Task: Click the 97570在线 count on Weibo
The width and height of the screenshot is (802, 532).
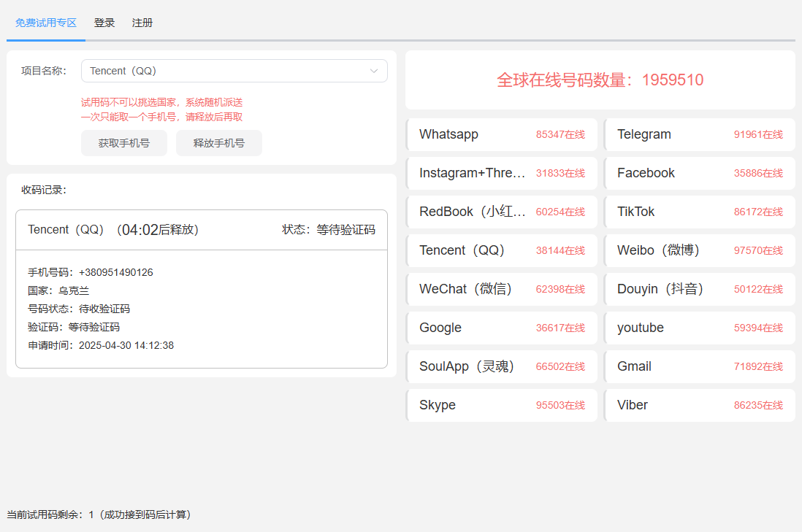Action: 758,250
